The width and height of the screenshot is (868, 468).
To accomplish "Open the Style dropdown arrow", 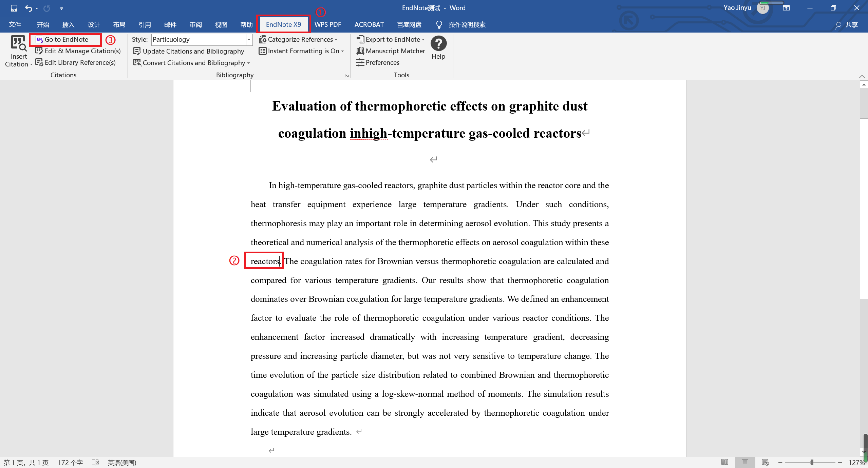I will [x=249, y=39].
